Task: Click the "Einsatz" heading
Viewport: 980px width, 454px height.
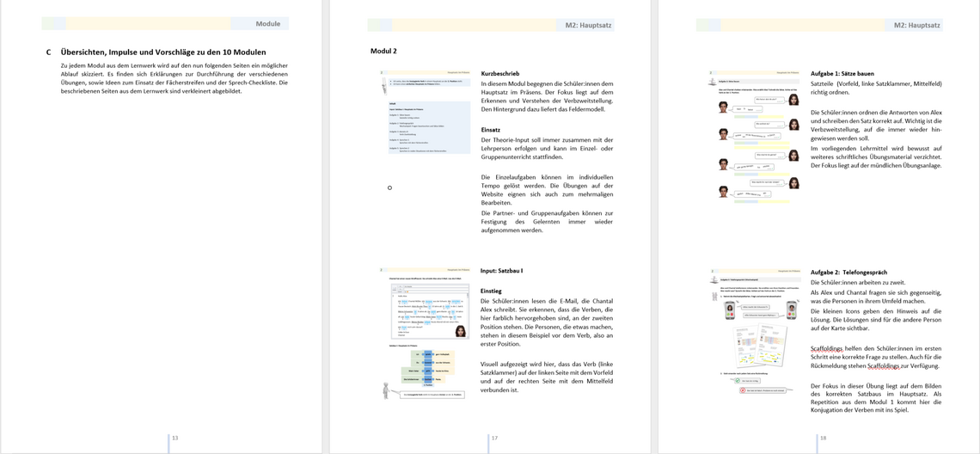Action: (491, 130)
